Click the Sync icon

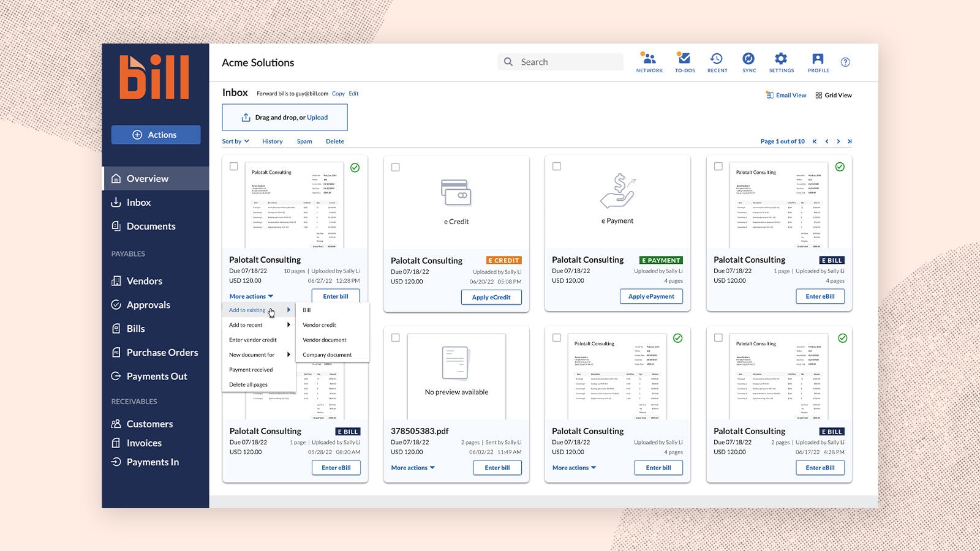(x=748, y=58)
